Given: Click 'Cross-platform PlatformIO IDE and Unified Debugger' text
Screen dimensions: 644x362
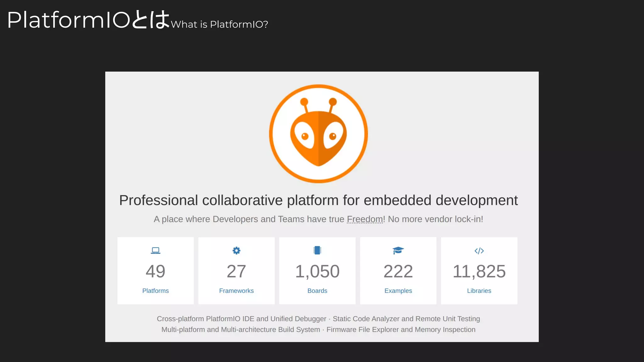Looking at the screenshot, I should click(241, 319).
